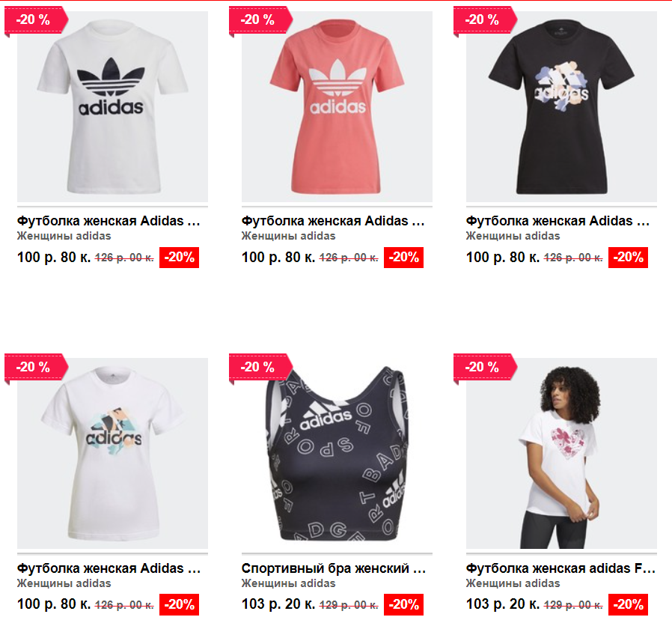
Task: Click the -20 % ribbon on white trefoil shirt
Action: pos(36,19)
